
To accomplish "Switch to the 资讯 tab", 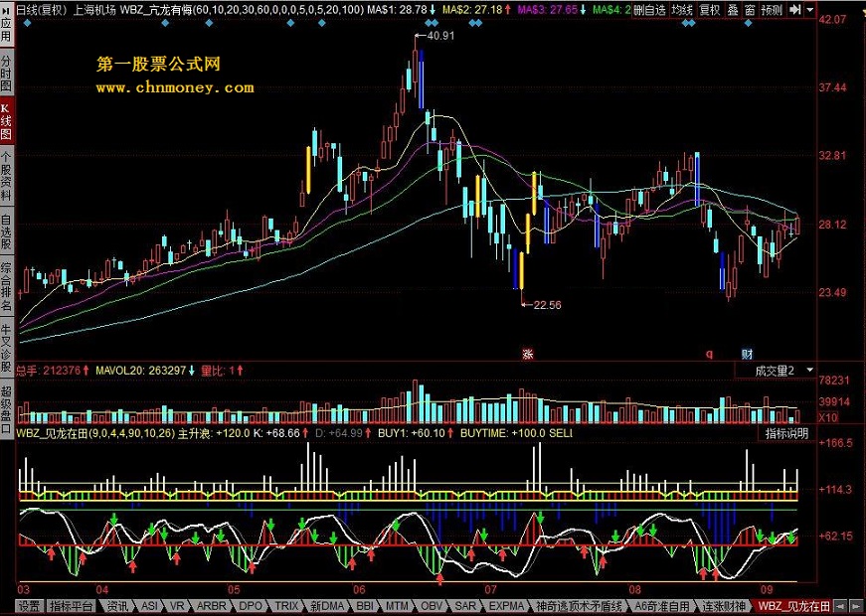I will [117, 606].
